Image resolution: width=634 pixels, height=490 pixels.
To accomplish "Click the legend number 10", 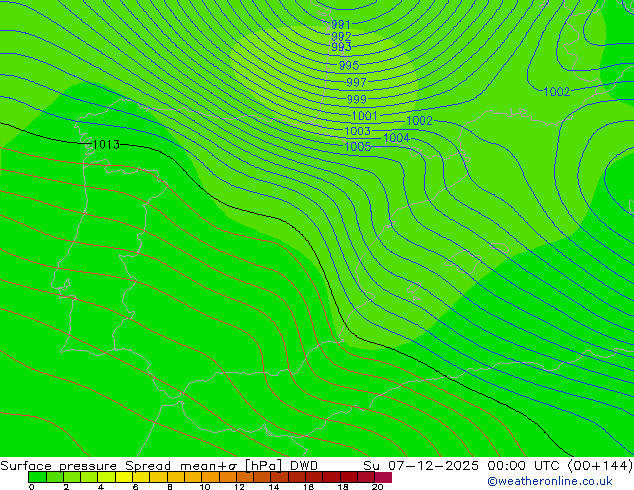I will (x=205, y=487).
